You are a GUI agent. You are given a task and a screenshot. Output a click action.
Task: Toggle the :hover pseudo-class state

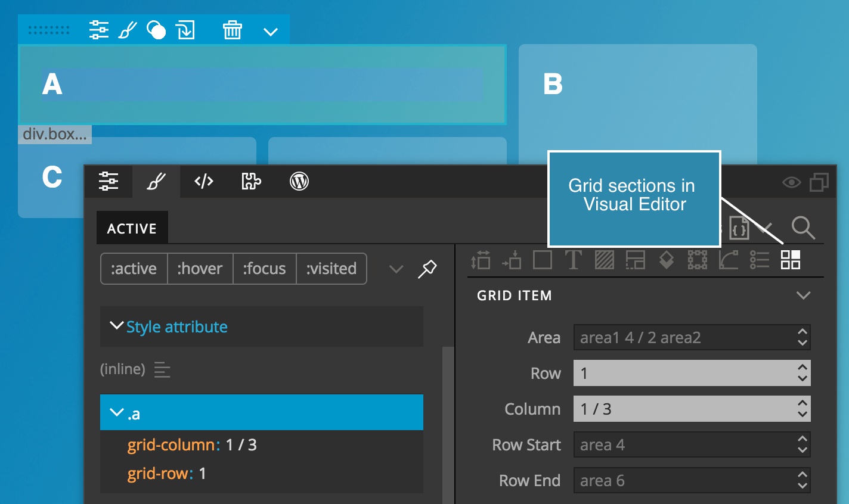pyautogui.click(x=200, y=269)
